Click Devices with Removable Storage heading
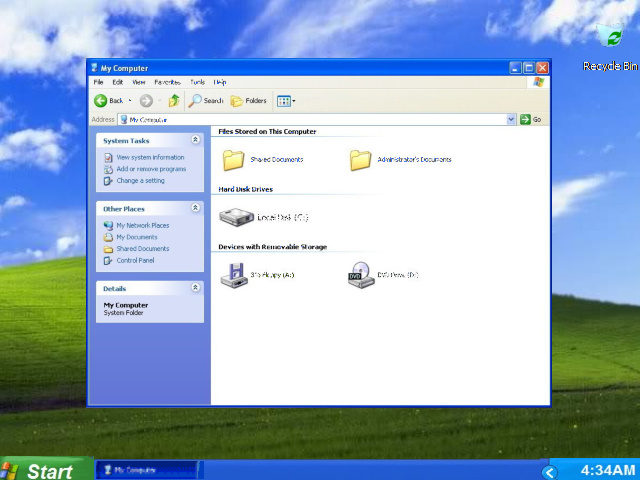The image size is (640, 480). (273, 247)
